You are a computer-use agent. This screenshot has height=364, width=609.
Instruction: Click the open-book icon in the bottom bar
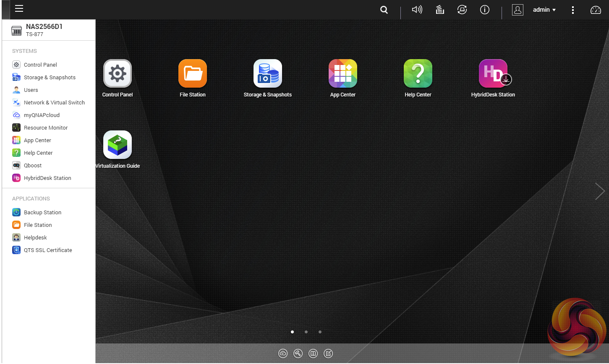[x=313, y=354]
